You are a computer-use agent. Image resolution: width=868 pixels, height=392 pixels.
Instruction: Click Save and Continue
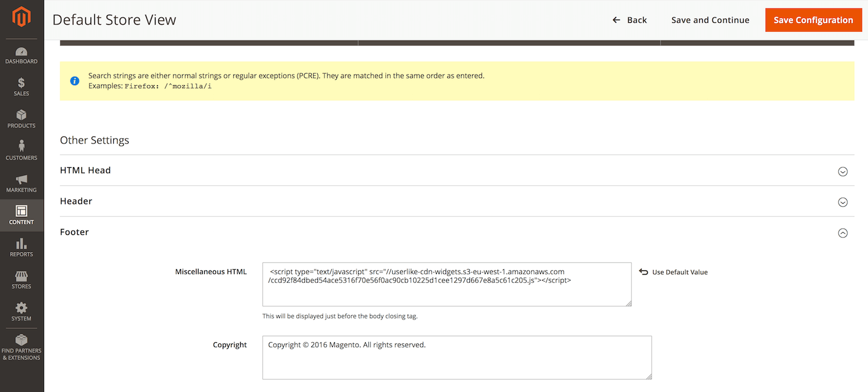click(710, 20)
